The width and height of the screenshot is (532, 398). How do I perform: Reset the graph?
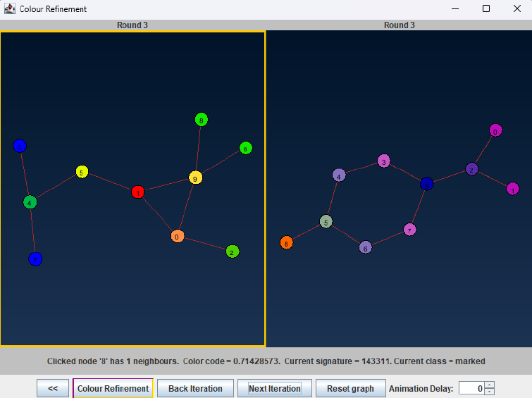[x=350, y=388]
